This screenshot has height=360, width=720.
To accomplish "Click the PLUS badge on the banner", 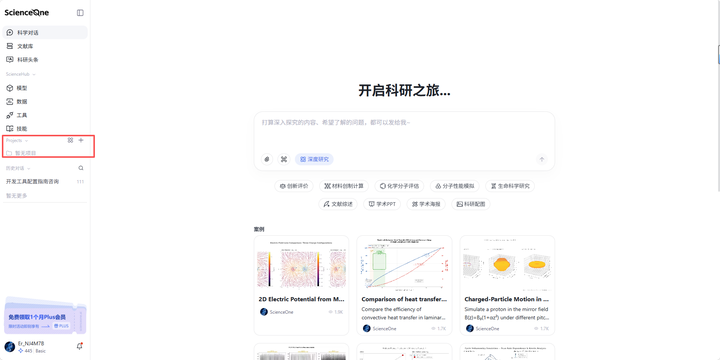I will 62,326.
